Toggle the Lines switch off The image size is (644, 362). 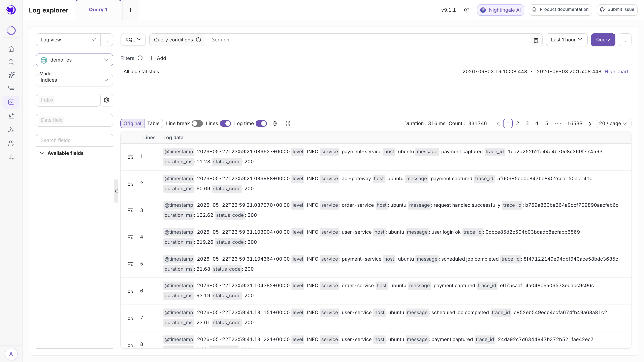click(225, 123)
